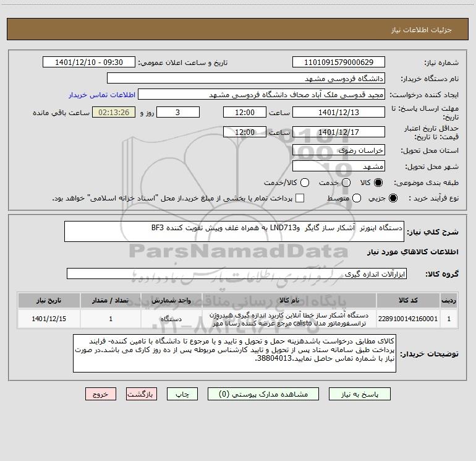
Task: Click the price validity time 12:00 field
Action: 245,132
